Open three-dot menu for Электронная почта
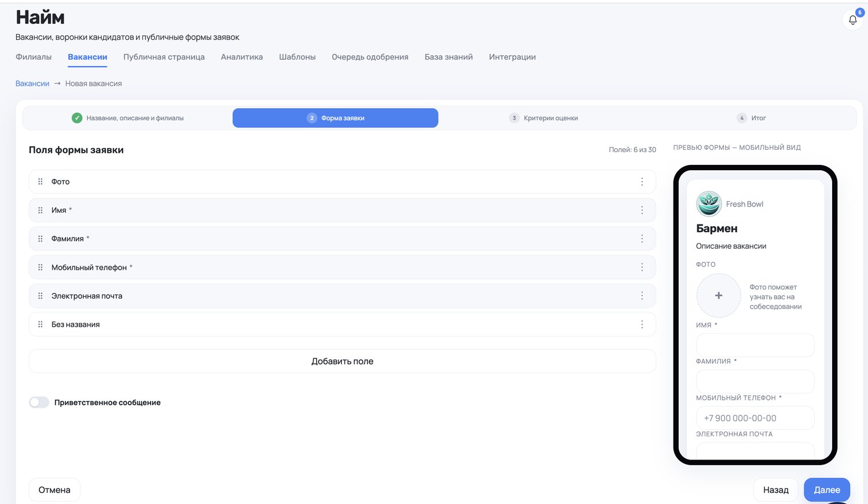868x504 pixels. pos(642,296)
